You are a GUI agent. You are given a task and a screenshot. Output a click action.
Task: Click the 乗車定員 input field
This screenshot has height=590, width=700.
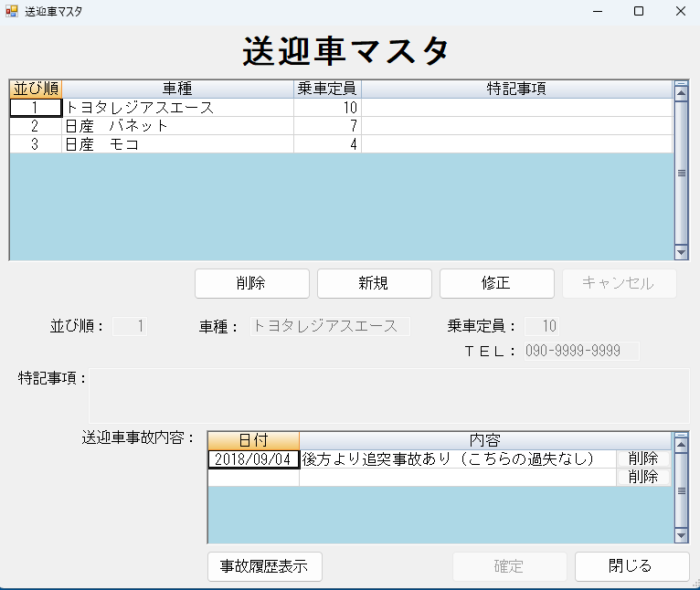pos(542,326)
